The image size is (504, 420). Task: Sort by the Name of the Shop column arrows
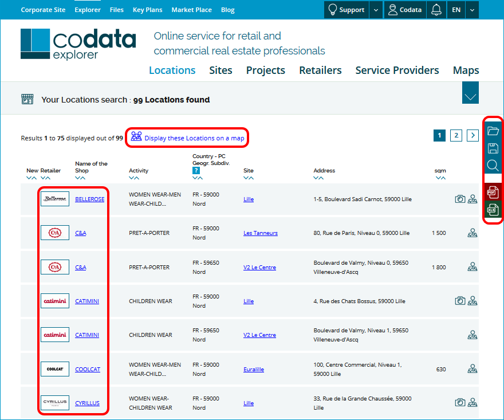(x=80, y=178)
